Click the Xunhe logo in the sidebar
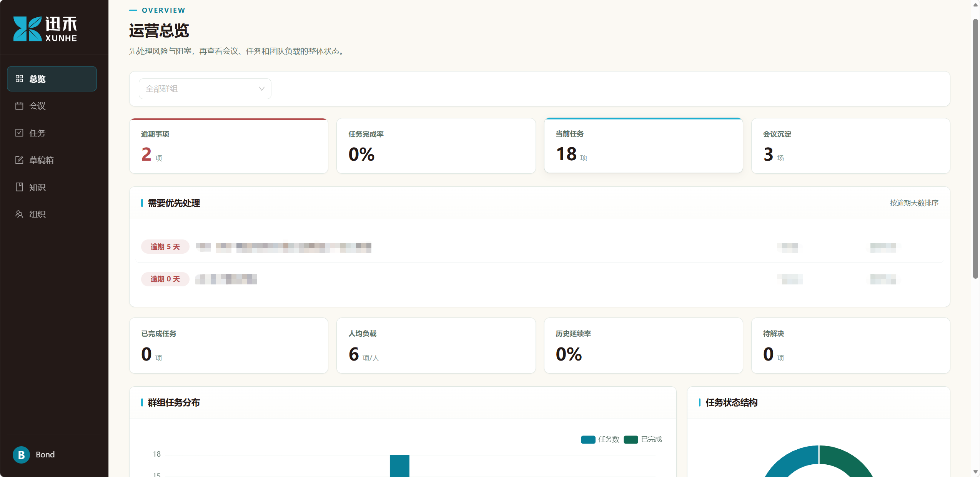The image size is (980, 477). pyautogui.click(x=45, y=28)
